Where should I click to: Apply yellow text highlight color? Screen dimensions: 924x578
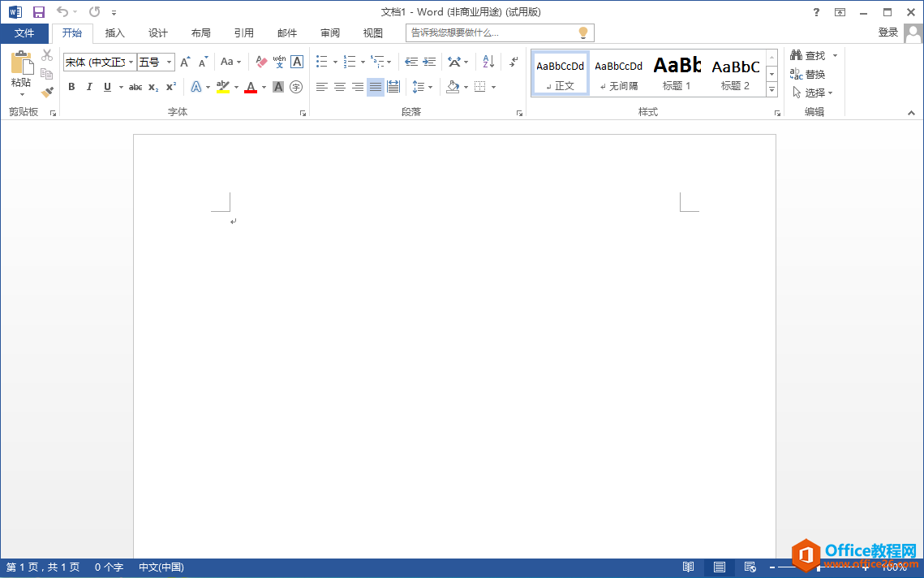pos(223,87)
